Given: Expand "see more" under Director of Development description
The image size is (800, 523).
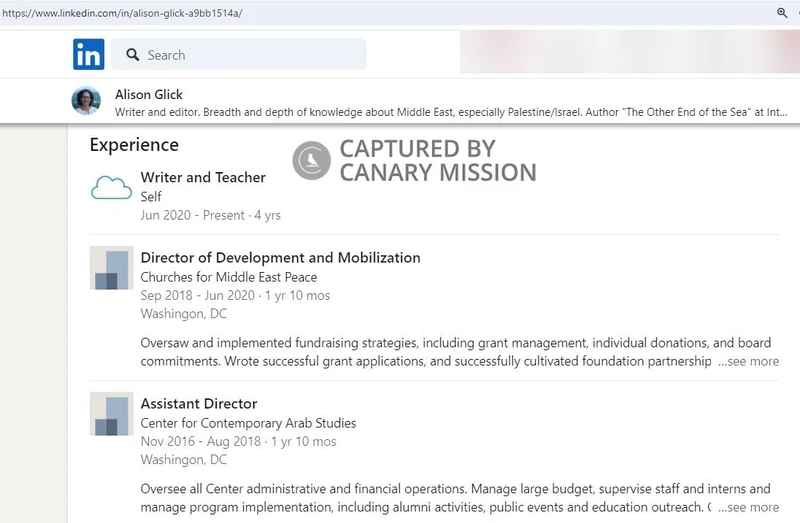Looking at the screenshot, I should tap(748, 361).
